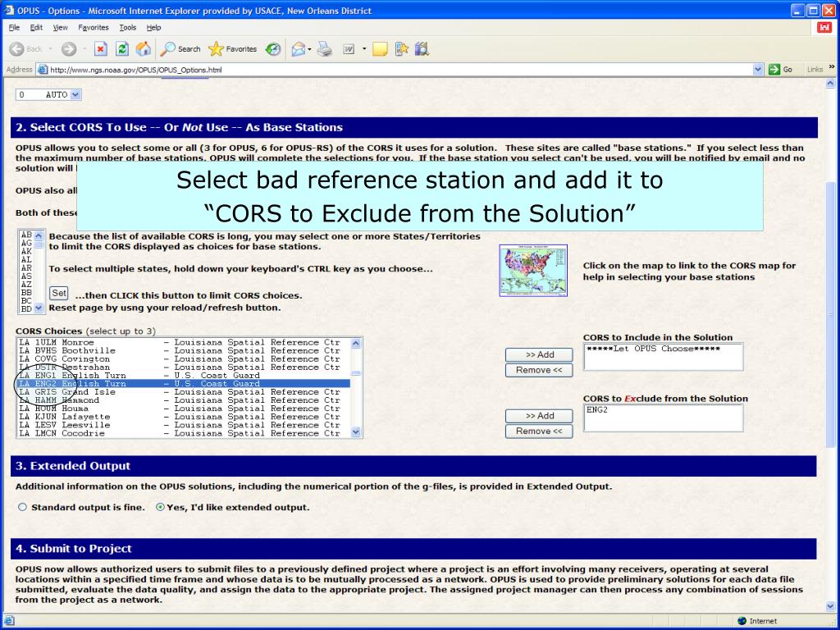Click the red Stop loading icon
This screenshot has width=840, height=630.
(101, 49)
